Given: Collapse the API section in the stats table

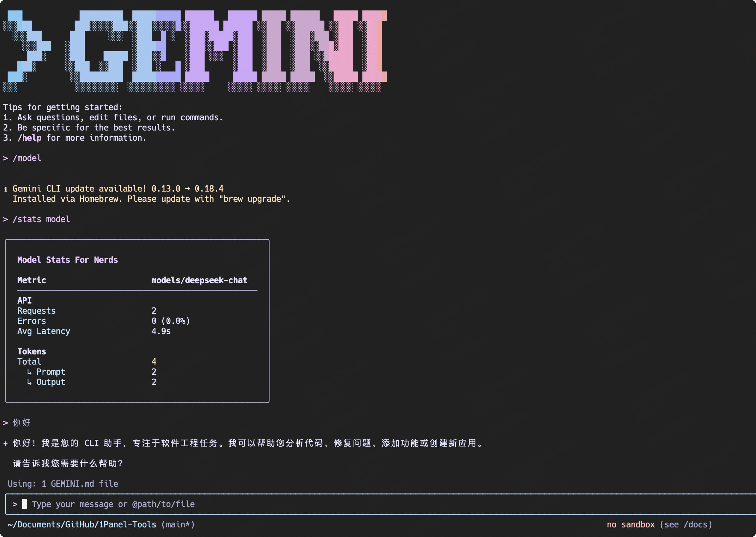Looking at the screenshot, I should pos(24,300).
